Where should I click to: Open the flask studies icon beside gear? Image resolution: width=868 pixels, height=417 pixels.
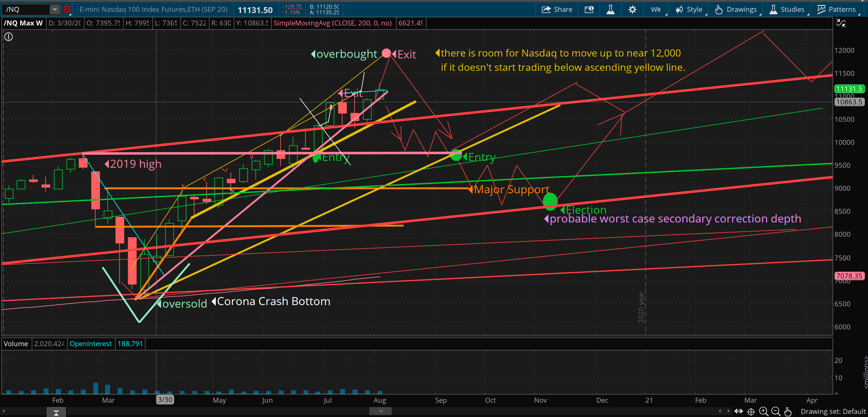pyautogui.click(x=610, y=9)
